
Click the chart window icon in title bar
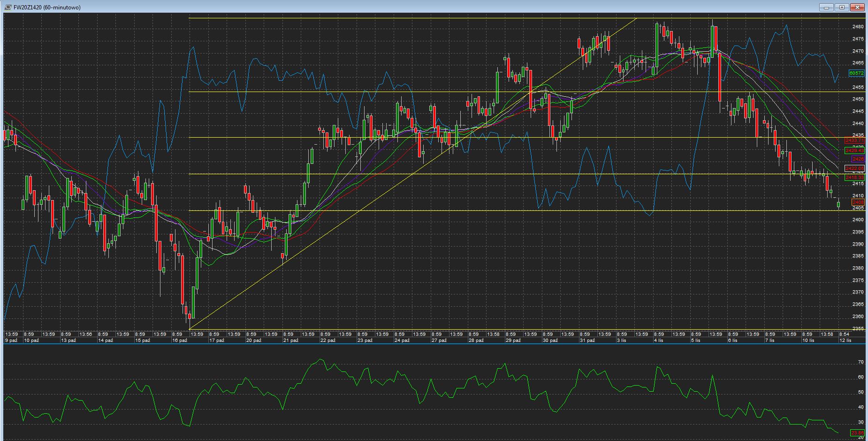[x=8, y=7]
